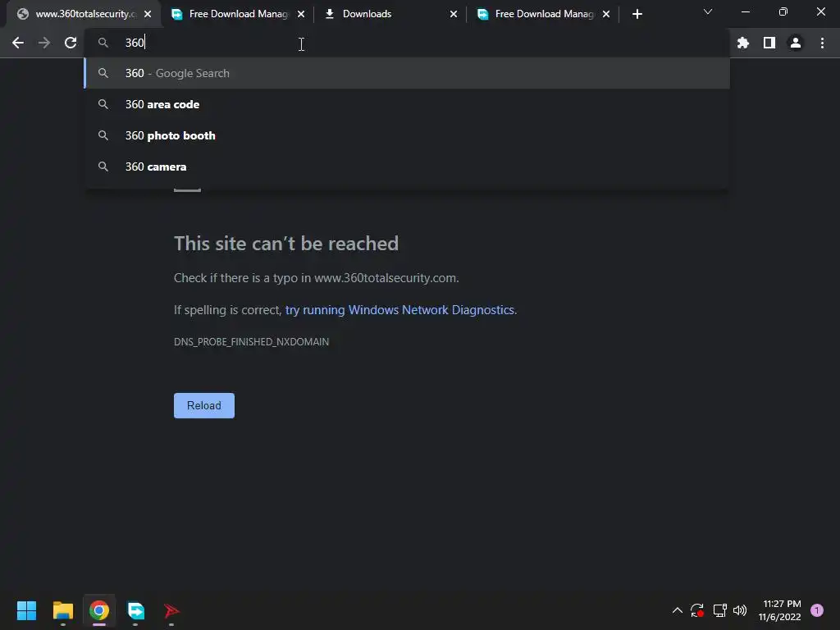This screenshot has height=630, width=840.
Task: Switch to the Downloads tab
Action: (391, 15)
